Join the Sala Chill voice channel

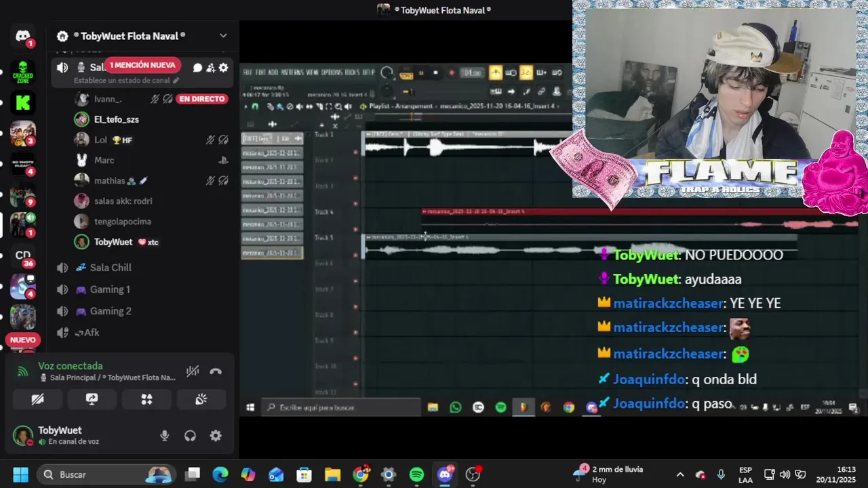[x=111, y=268]
